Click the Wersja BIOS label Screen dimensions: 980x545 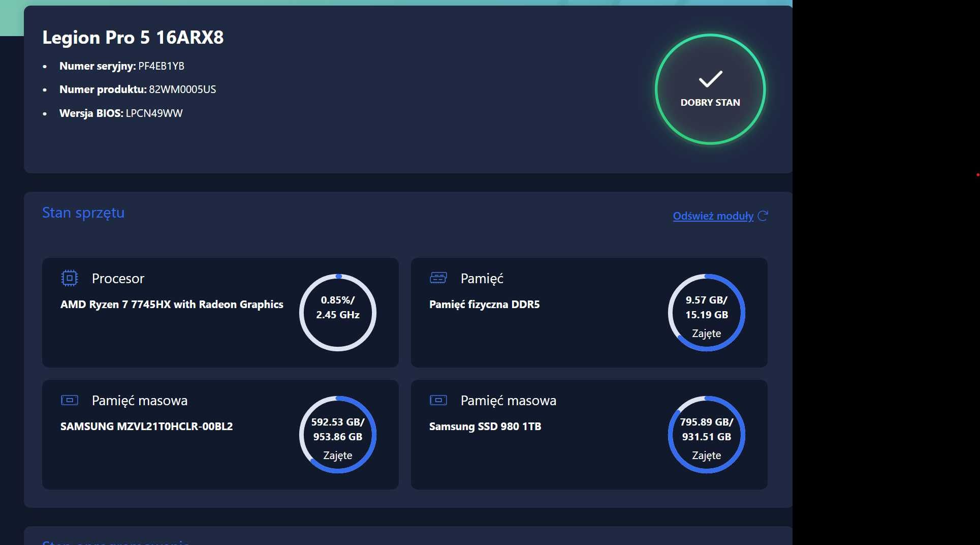(91, 113)
